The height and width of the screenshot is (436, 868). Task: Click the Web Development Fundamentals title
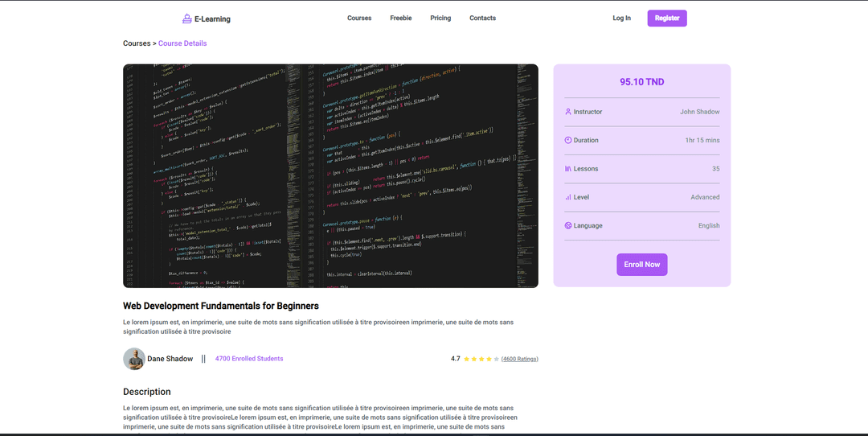point(221,306)
